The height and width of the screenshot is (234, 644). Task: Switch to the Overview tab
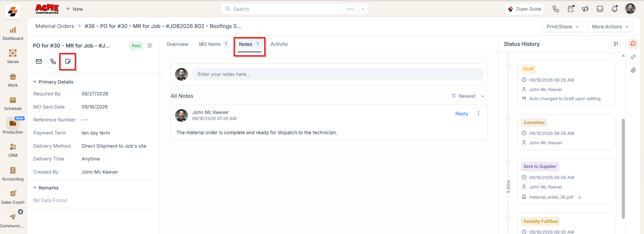[x=177, y=44]
